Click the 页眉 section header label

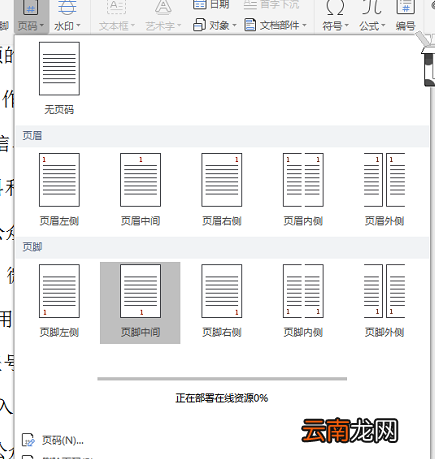pos(32,136)
